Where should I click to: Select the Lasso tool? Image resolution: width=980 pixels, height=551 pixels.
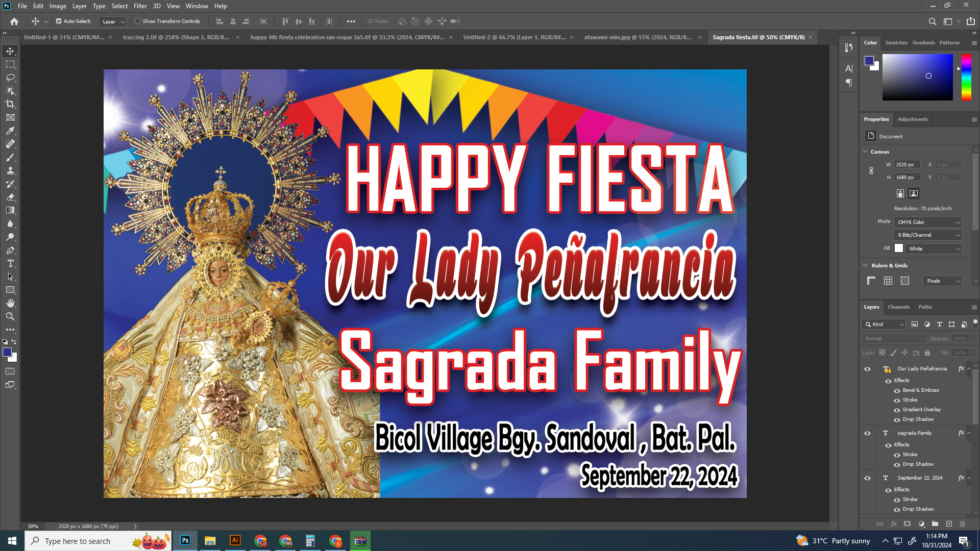(x=10, y=78)
